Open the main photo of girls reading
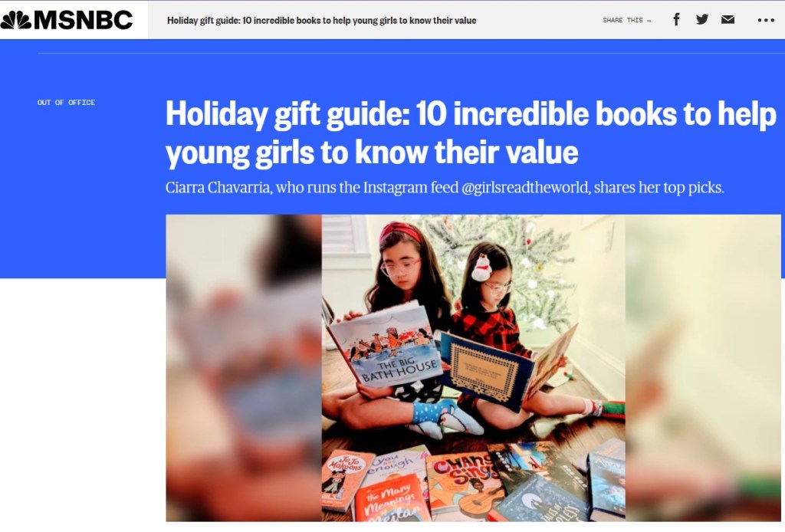The image size is (785, 532). pyautogui.click(x=473, y=368)
